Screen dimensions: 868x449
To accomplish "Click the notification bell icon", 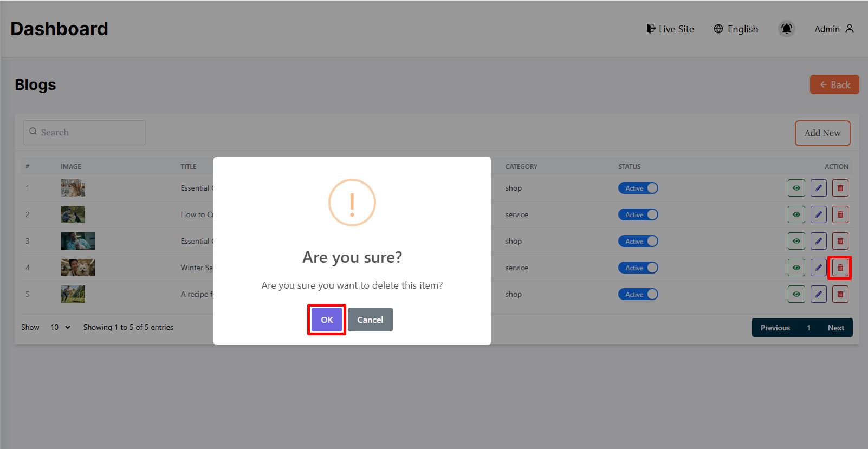I will coord(786,29).
